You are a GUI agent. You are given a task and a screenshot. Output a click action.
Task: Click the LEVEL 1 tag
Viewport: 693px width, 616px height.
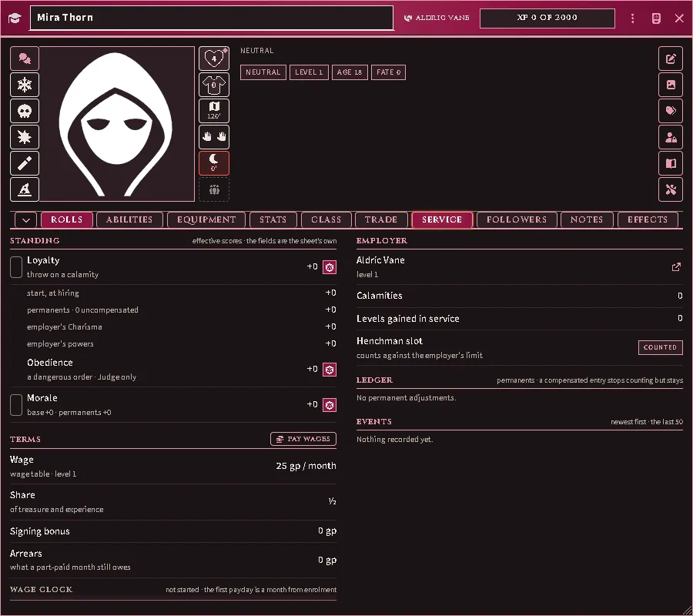pos(309,72)
